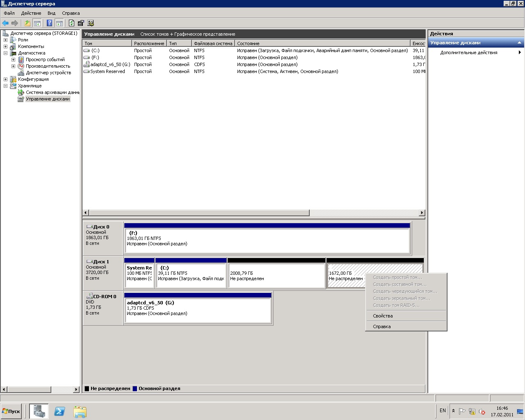Click the Пуск start button

[x=11, y=411]
